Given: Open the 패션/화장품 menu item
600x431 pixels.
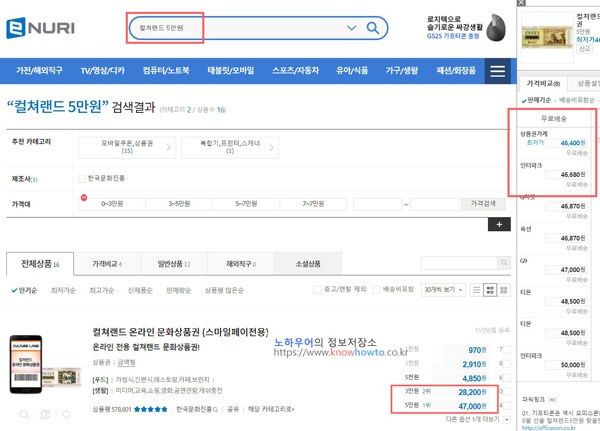Looking at the screenshot, I should click(456, 70).
